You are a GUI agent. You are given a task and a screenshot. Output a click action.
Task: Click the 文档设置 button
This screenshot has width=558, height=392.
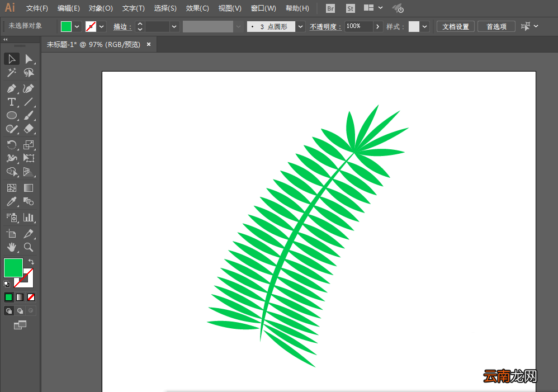coord(456,26)
